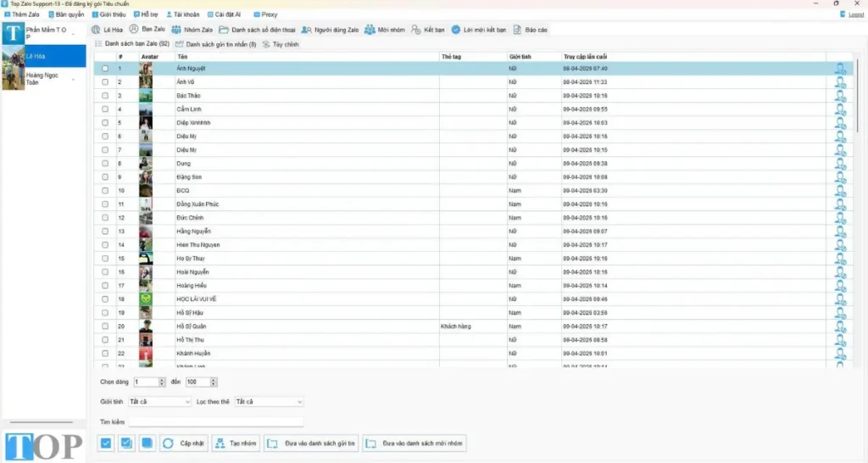Tick the checkbox for Ánh Vũ
Viewport: 868px width, 463px height.
(105, 82)
